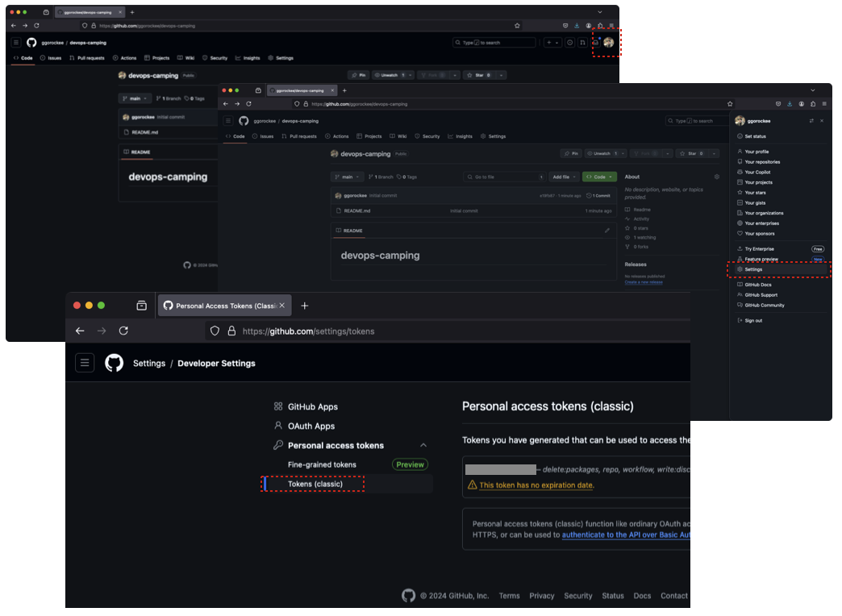Select GitHub Apps in the sidebar

pyautogui.click(x=313, y=408)
